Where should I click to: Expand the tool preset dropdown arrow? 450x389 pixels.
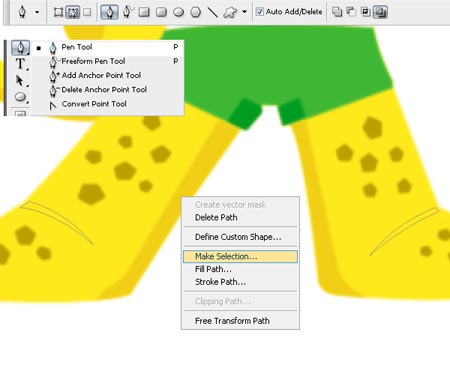point(37,12)
